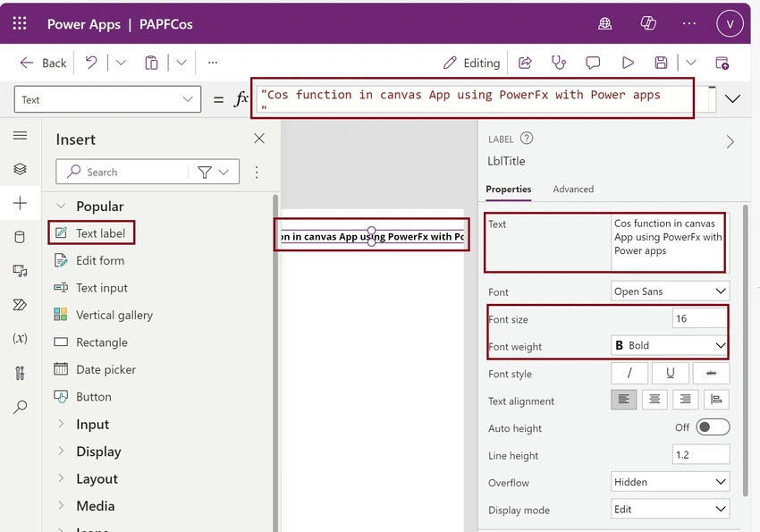
Task: Click the Editing mode button
Action: [x=471, y=63]
